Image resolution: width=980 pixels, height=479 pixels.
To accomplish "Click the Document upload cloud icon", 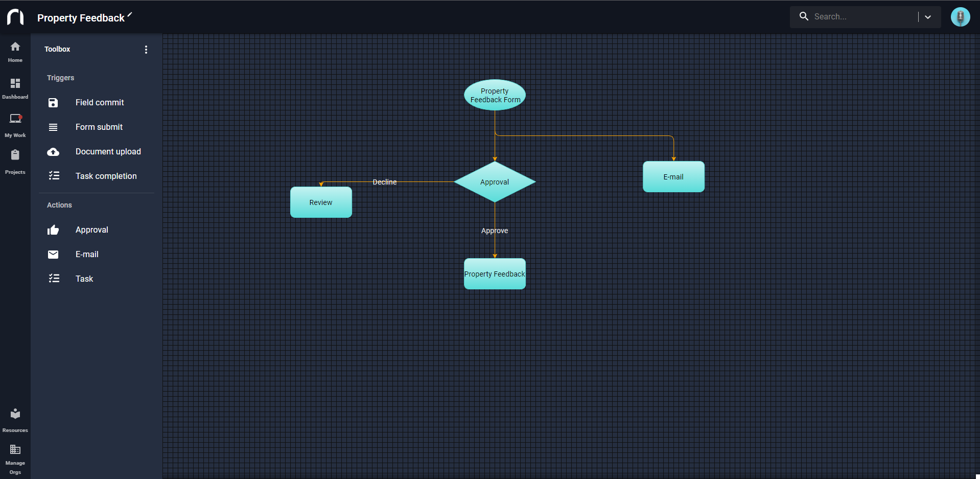I will pos(53,151).
